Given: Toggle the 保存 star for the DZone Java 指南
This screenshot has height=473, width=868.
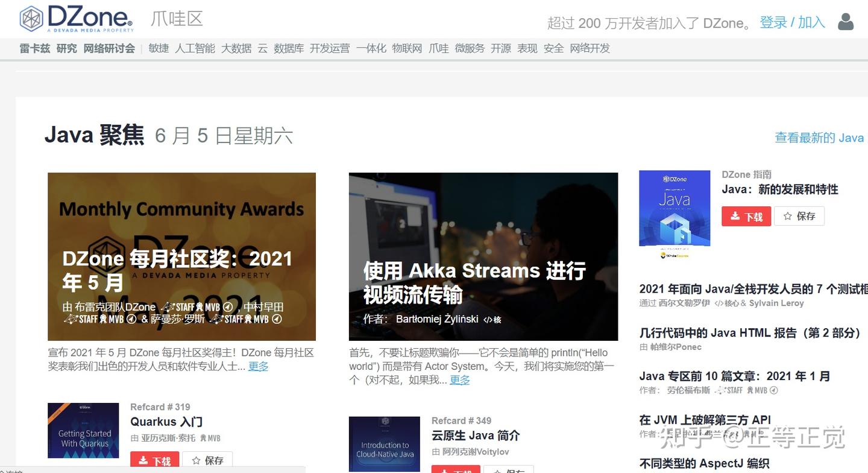Looking at the screenshot, I should [799, 216].
